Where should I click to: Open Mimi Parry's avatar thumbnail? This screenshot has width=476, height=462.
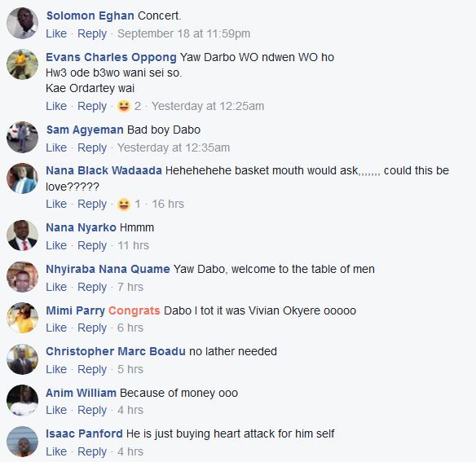tap(23, 318)
